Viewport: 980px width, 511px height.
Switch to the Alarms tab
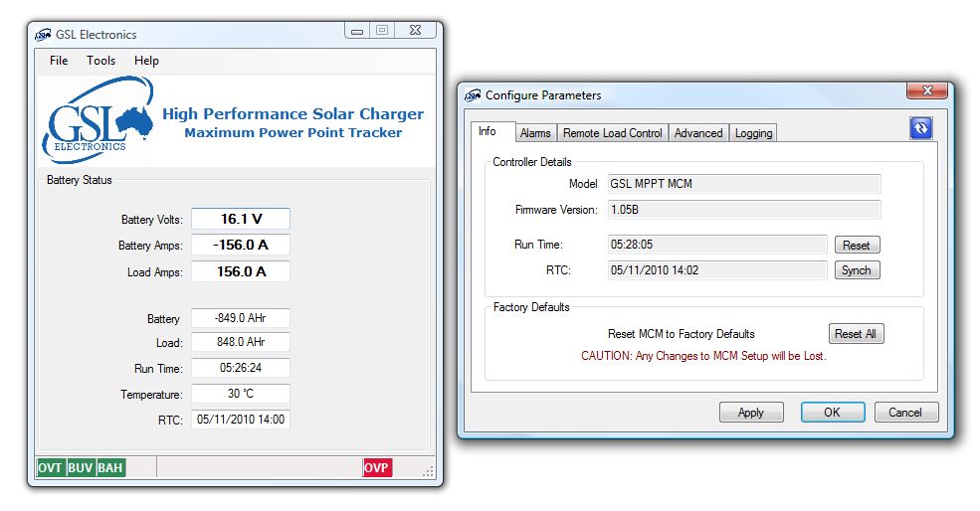[535, 133]
